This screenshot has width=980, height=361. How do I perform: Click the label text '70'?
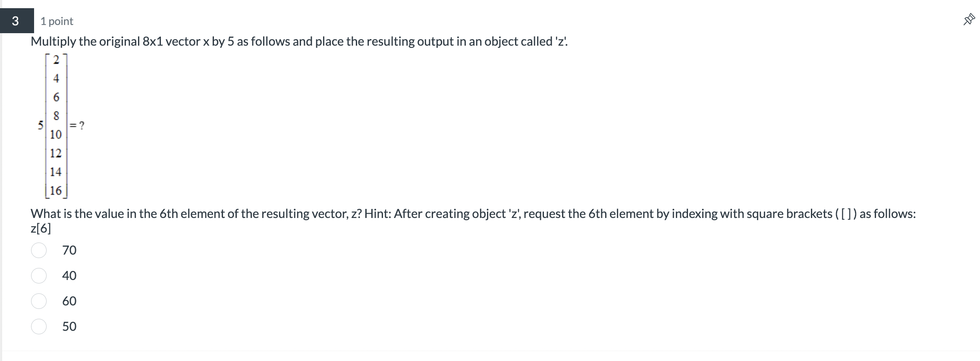[70, 250]
